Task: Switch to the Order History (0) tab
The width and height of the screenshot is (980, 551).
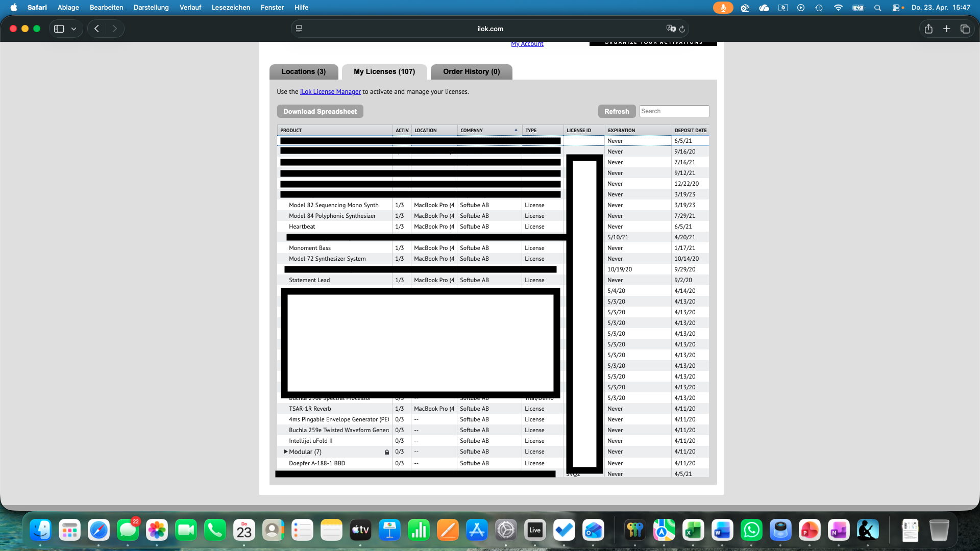Action: point(471,72)
